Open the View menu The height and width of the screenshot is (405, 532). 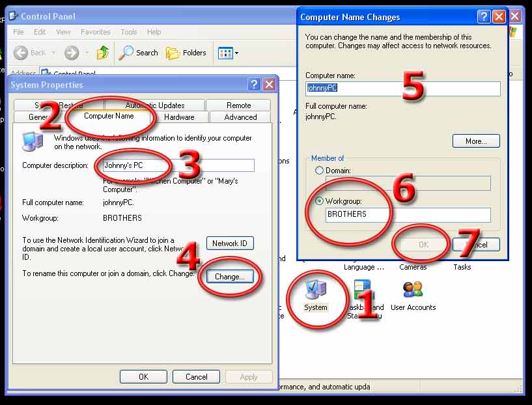tap(63, 32)
